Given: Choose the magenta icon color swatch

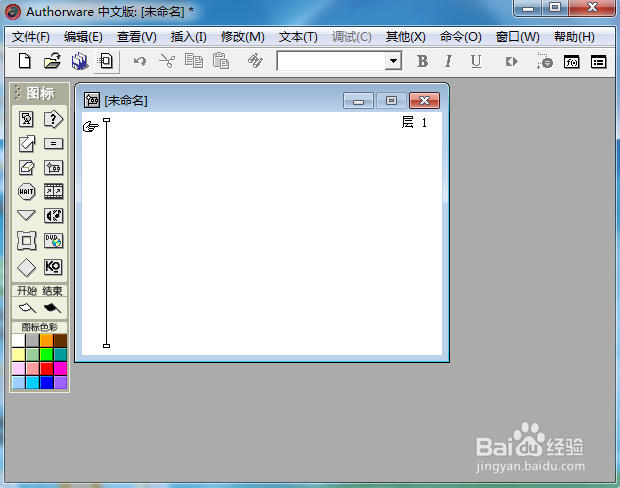Looking at the screenshot, I should point(60,369).
